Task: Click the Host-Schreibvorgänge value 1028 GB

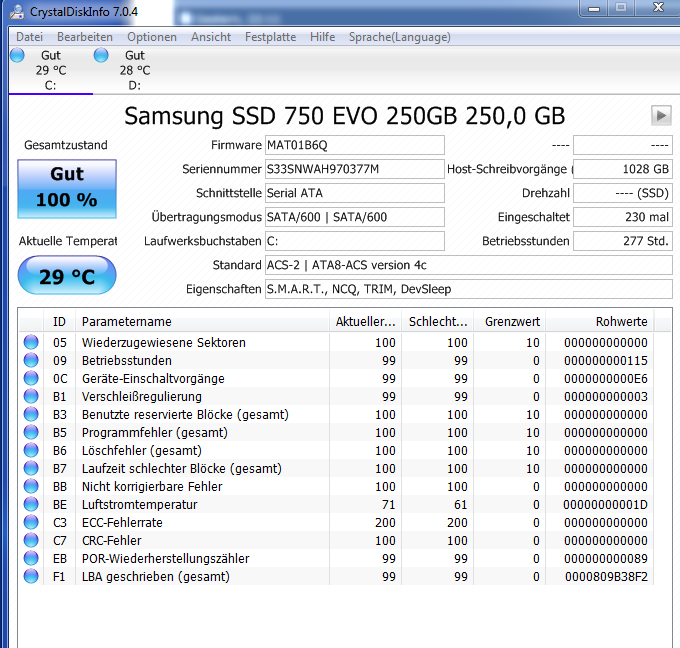Action: [x=623, y=169]
